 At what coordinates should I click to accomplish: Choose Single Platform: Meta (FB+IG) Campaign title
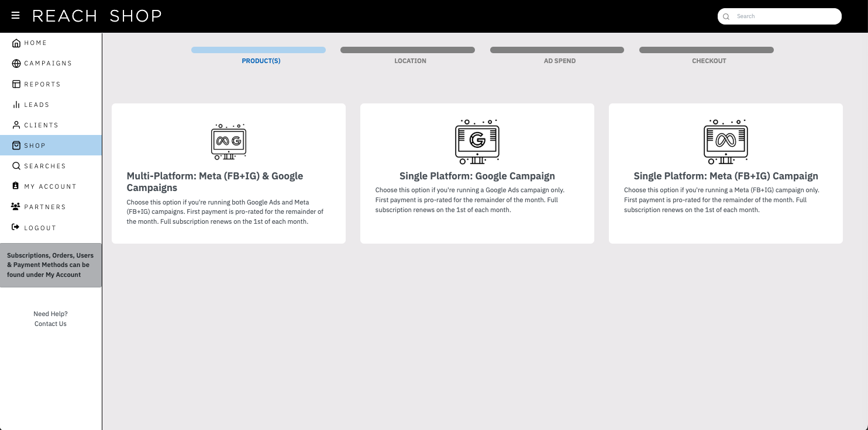tap(726, 176)
